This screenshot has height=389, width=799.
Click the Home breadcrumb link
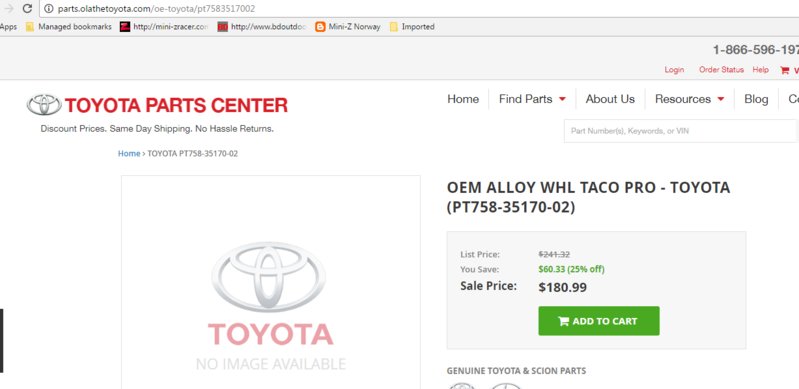coord(129,153)
